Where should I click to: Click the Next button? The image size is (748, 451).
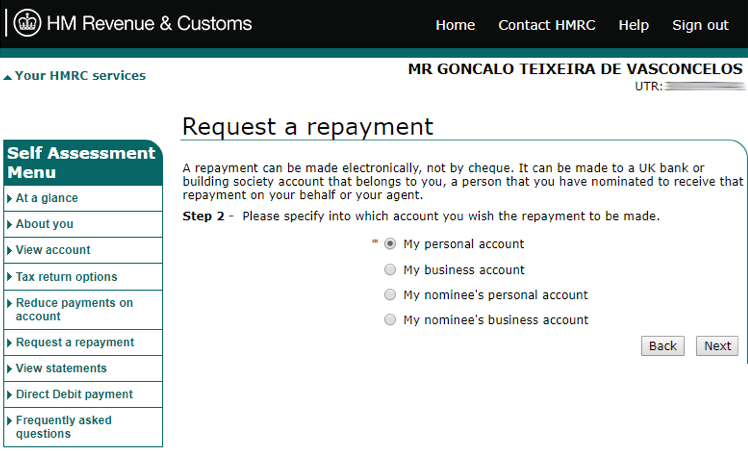point(717,346)
